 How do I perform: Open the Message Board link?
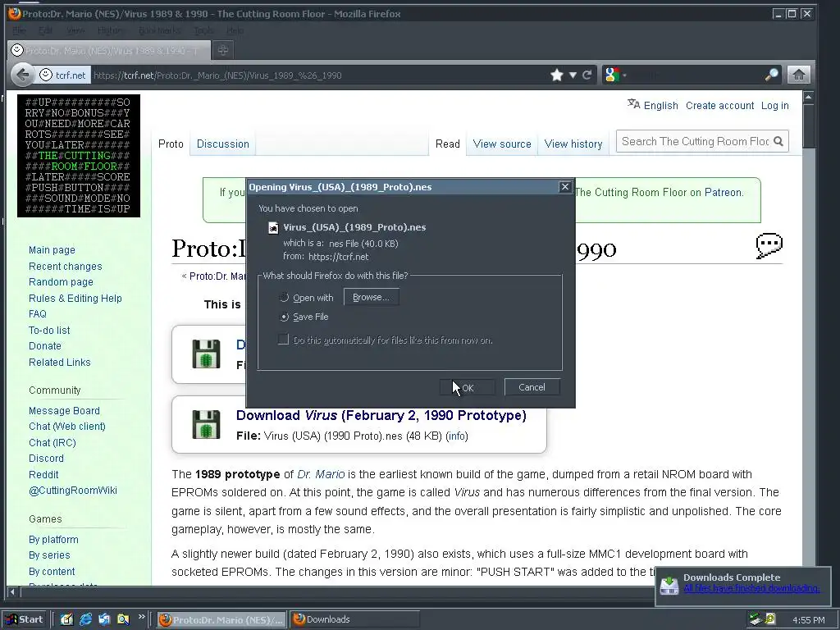(64, 411)
